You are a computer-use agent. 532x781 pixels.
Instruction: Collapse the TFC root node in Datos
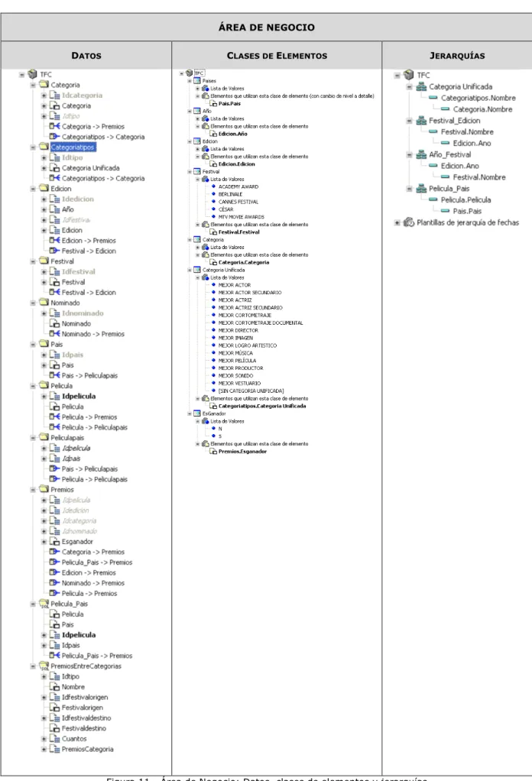click(22, 75)
